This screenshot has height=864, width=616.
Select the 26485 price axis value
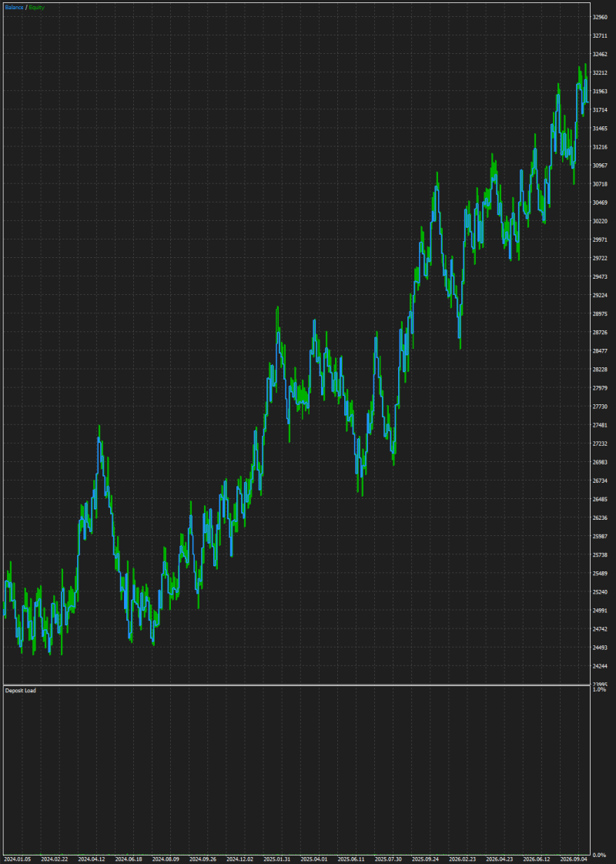(x=600, y=499)
